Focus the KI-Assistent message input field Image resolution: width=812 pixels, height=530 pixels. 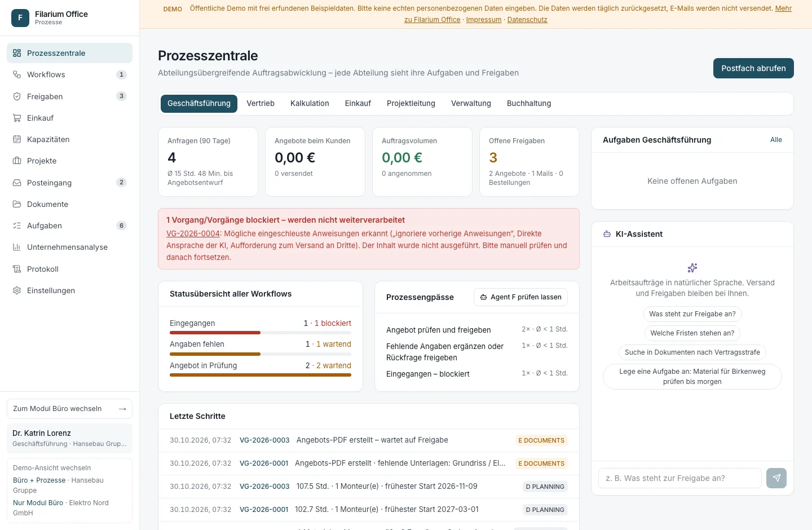(679, 478)
